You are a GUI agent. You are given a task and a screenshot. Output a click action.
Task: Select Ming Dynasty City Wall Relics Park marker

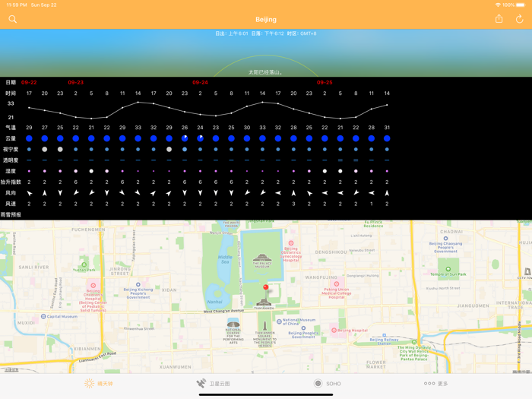(414, 342)
